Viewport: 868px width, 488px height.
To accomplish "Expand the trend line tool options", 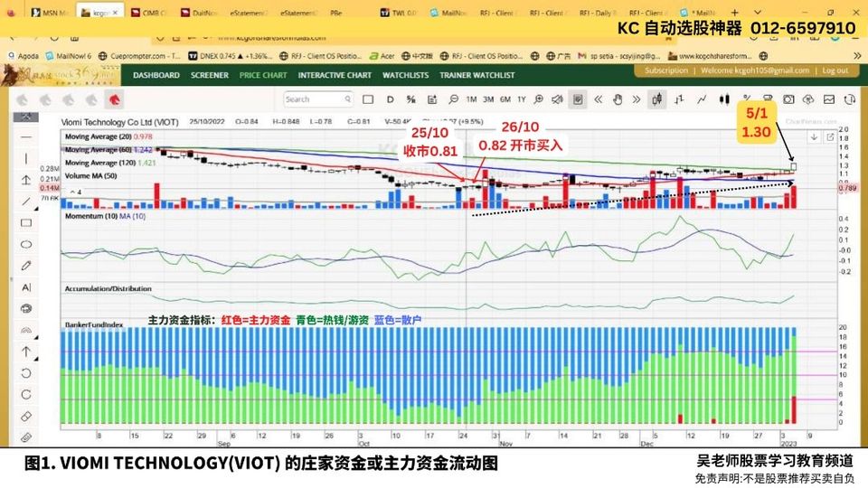I will 36,209.
